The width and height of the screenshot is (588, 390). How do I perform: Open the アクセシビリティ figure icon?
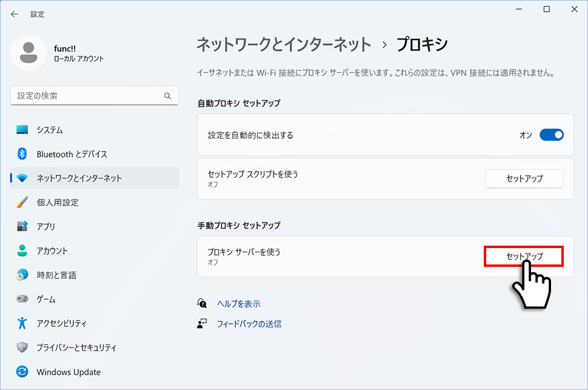(22, 323)
